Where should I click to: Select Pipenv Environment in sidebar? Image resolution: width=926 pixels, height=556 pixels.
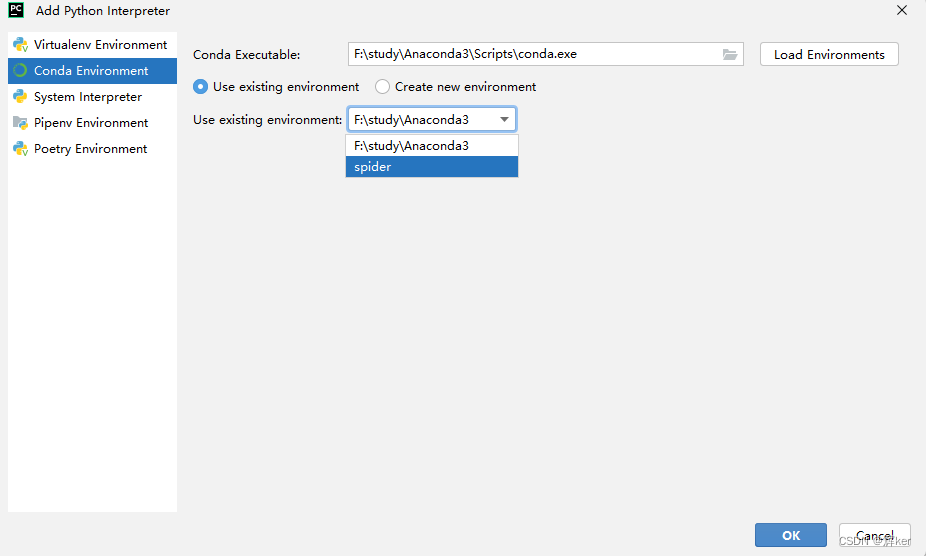click(92, 123)
